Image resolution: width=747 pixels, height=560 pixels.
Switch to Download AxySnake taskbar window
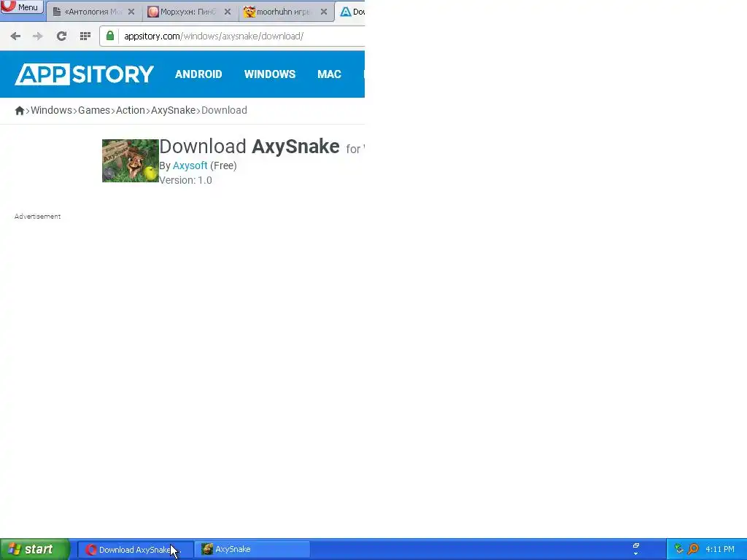pyautogui.click(x=136, y=550)
